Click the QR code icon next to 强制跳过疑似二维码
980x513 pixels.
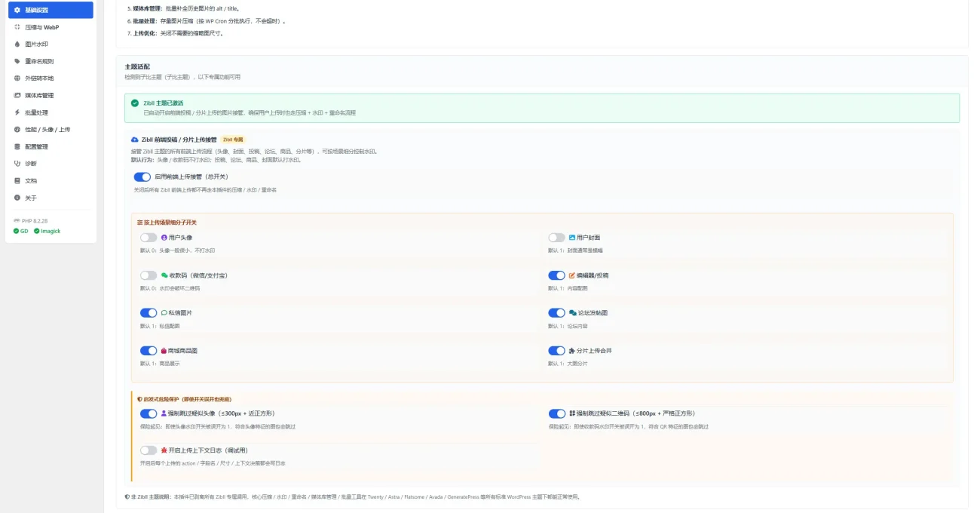coord(572,413)
